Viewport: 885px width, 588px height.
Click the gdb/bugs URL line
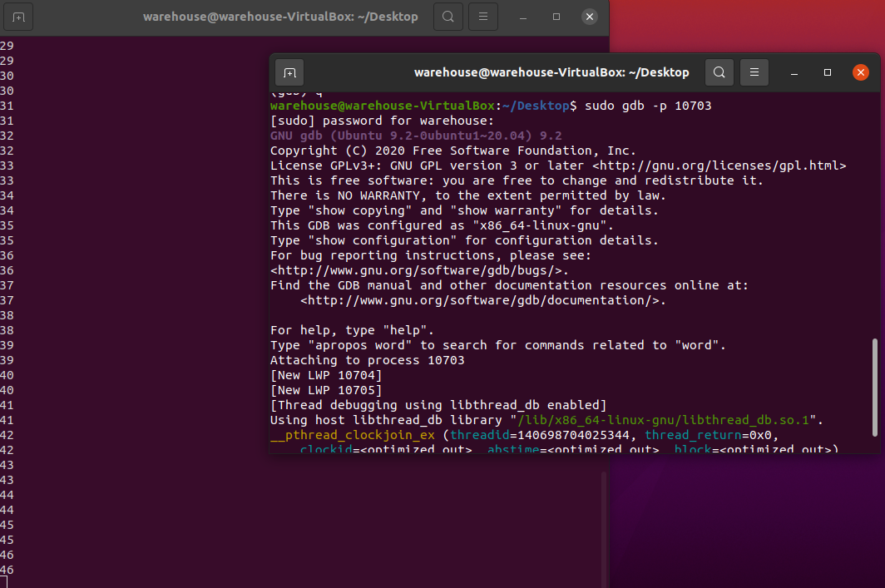419,270
